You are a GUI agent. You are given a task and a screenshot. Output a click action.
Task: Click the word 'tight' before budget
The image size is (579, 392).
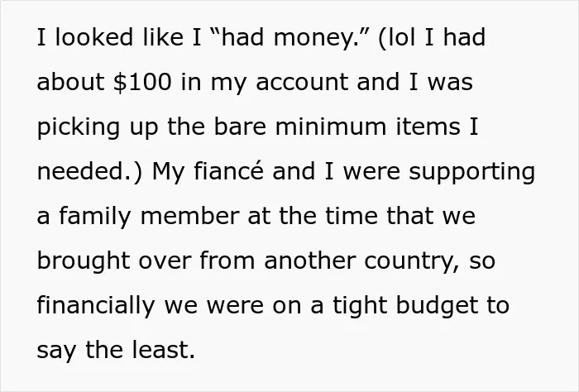coord(360,306)
